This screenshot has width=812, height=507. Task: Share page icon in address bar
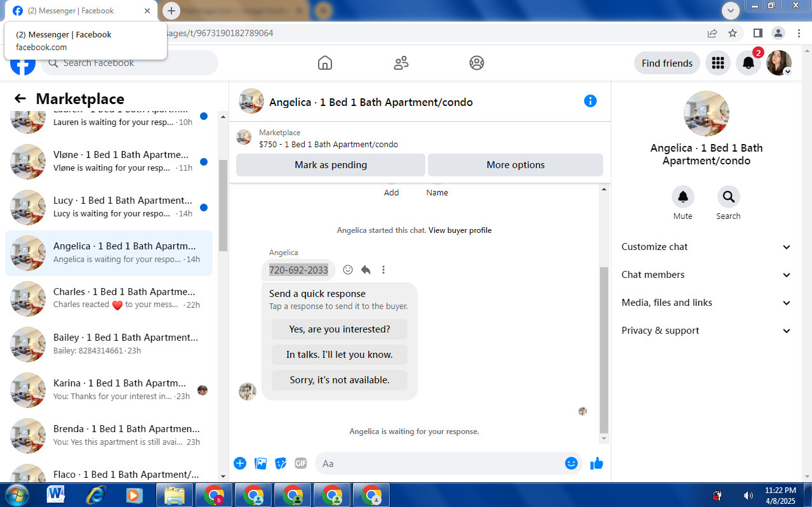pos(712,33)
